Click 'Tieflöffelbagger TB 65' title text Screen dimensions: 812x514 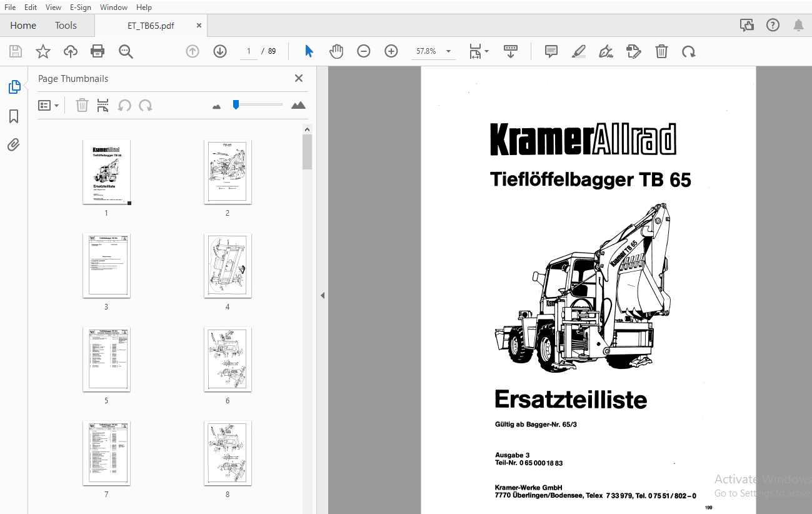coord(591,180)
